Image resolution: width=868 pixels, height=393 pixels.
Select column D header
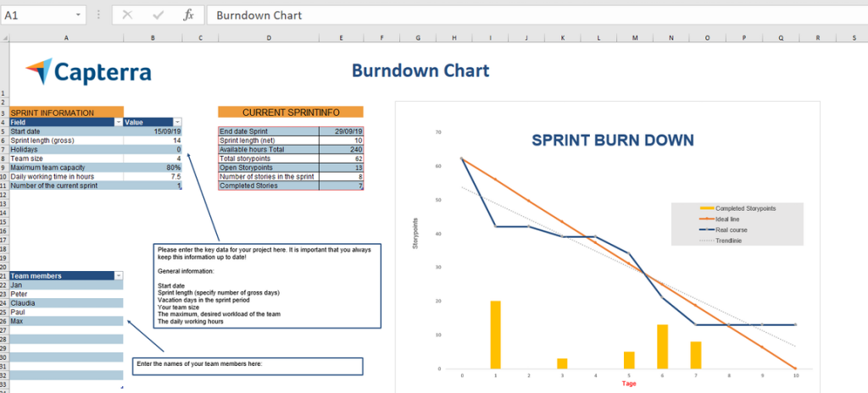269,38
